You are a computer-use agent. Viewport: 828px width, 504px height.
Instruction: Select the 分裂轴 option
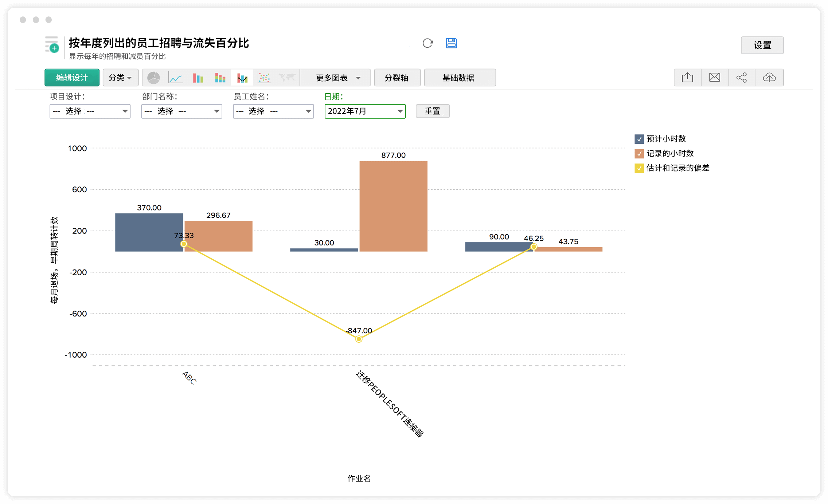[x=397, y=78]
